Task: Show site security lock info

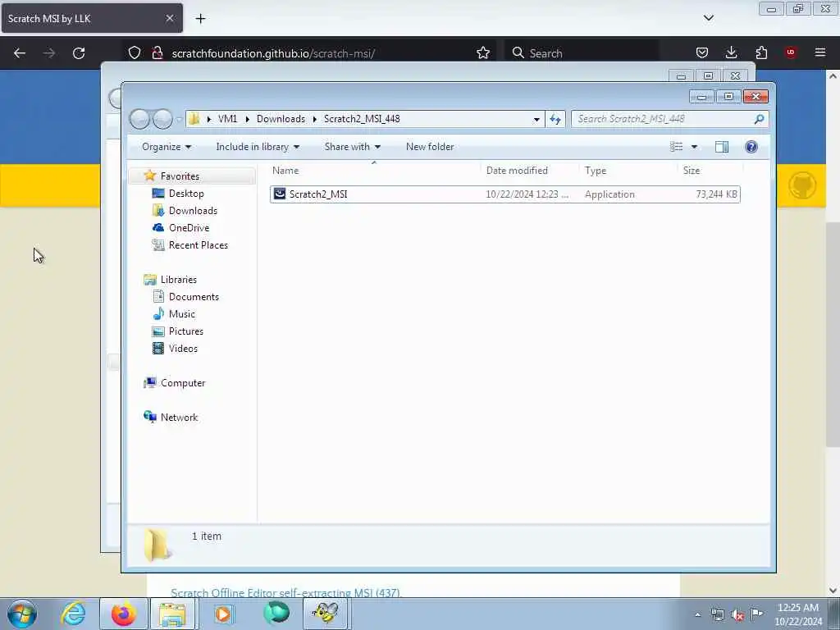Action: [x=157, y=53]
